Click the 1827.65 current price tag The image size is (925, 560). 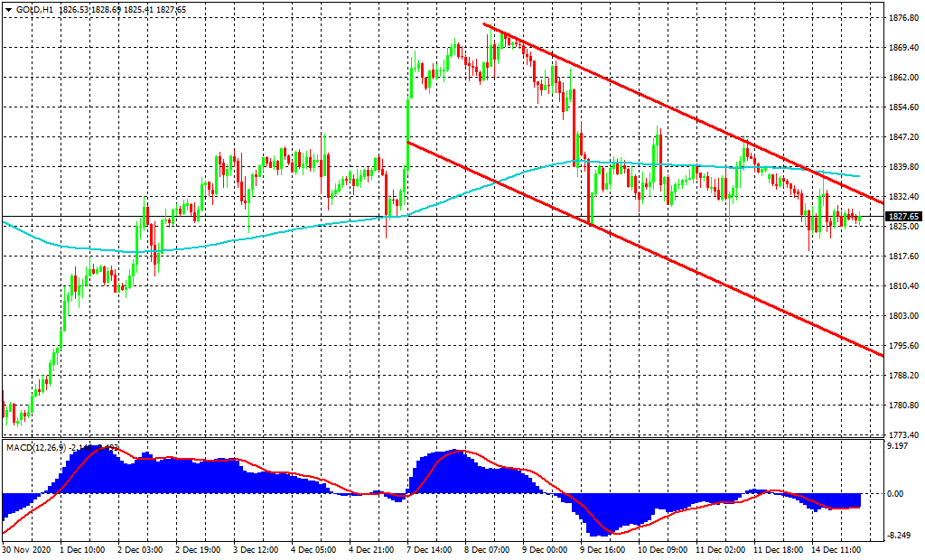(x=904, y=217)
